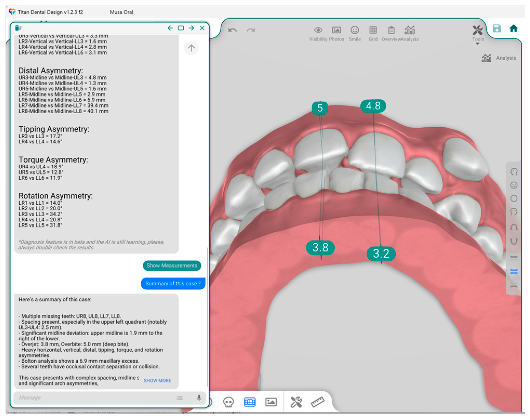
Task: Click the undo arrow
Action: [x=232, y=30]
